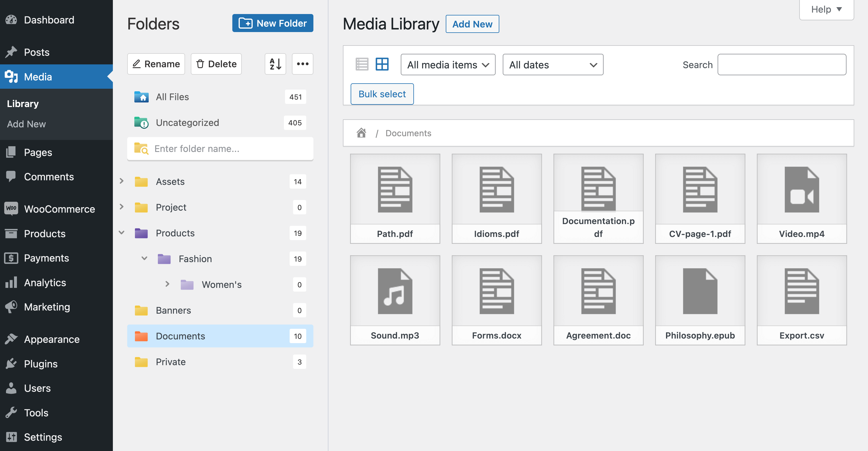868x451 pixels.
Task: Expand the Assets folder chevron
Action: [x=122, y=181]
